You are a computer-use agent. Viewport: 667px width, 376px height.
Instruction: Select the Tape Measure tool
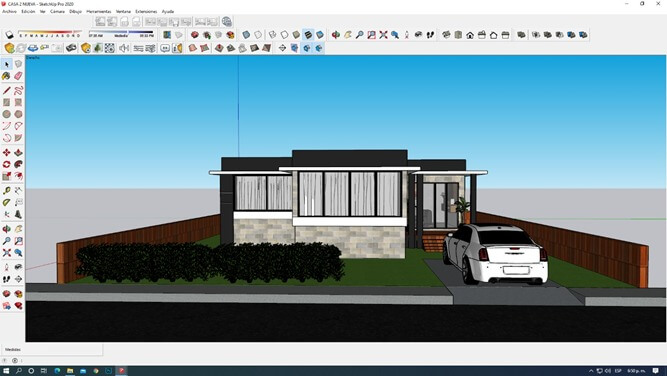(6, 191)
